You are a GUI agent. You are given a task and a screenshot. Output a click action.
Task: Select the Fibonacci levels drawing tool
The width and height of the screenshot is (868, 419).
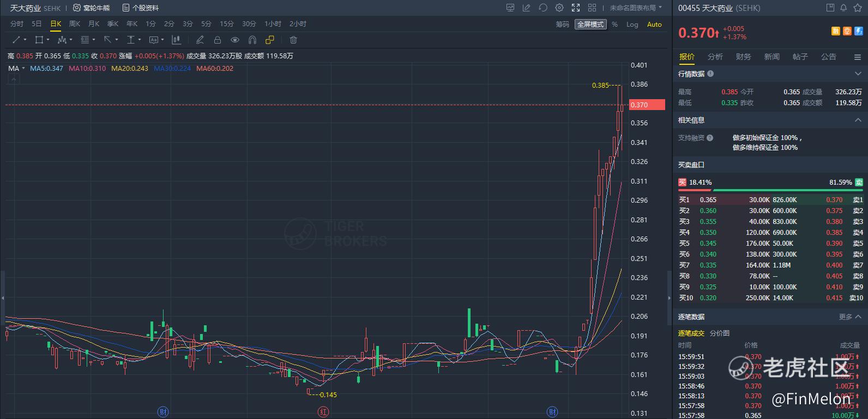[x=85, y=40]
